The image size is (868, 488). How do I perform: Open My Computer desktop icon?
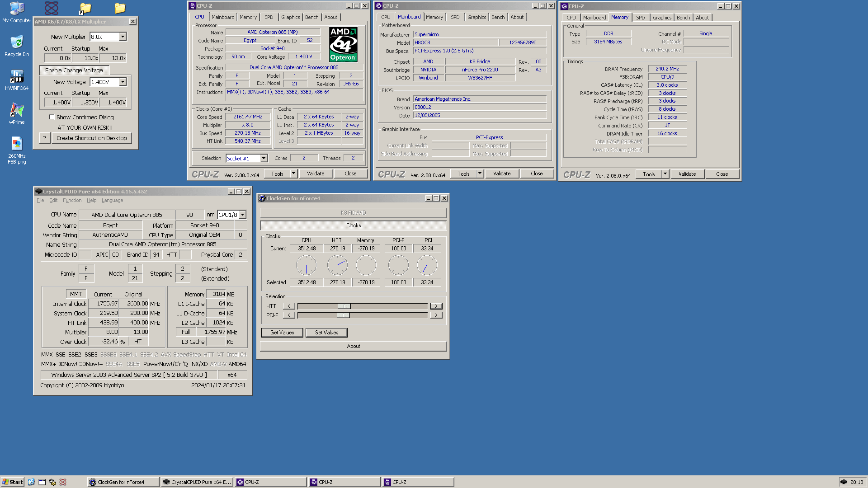click(17, 12)
